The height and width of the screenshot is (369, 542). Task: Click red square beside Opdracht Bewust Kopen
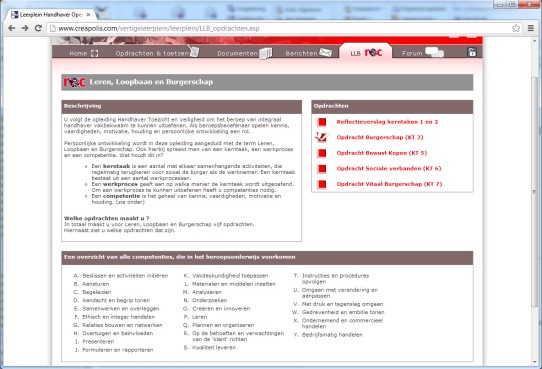(x=322, y=153)
